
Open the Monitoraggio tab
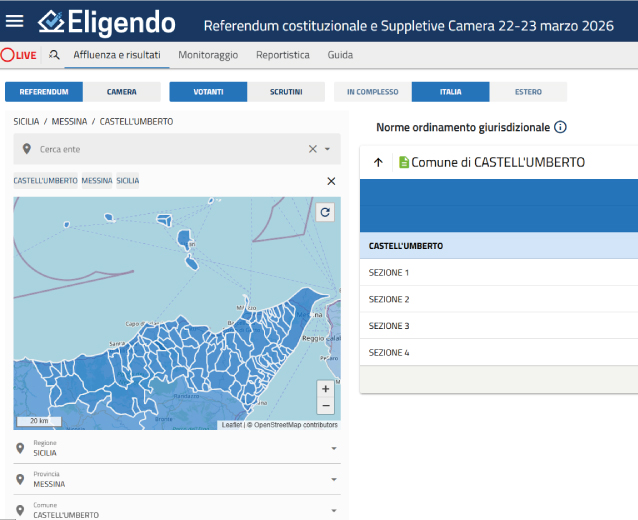208,55
